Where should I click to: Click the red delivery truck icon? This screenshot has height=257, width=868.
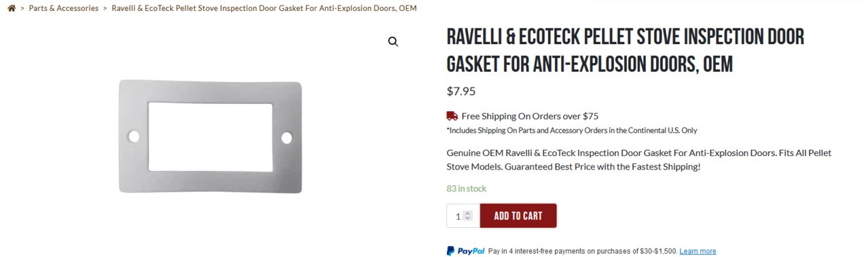pyautogui.click(x=452, y=116)
